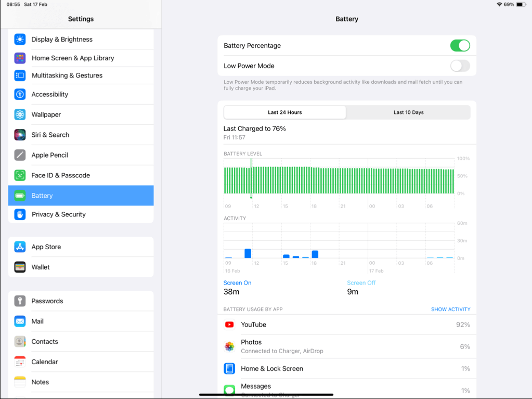Tap the Last Charged to 76% text
The image size is (532, 399).
(254, 128)
